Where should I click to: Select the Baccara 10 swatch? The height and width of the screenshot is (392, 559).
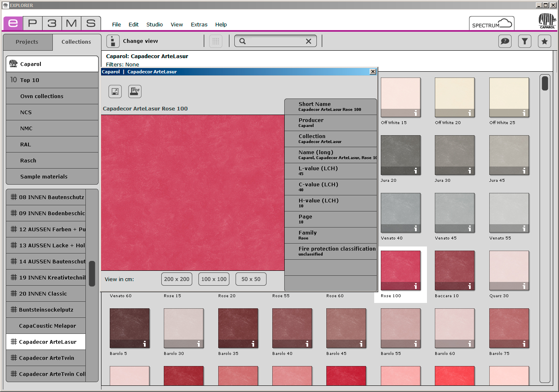455,270
